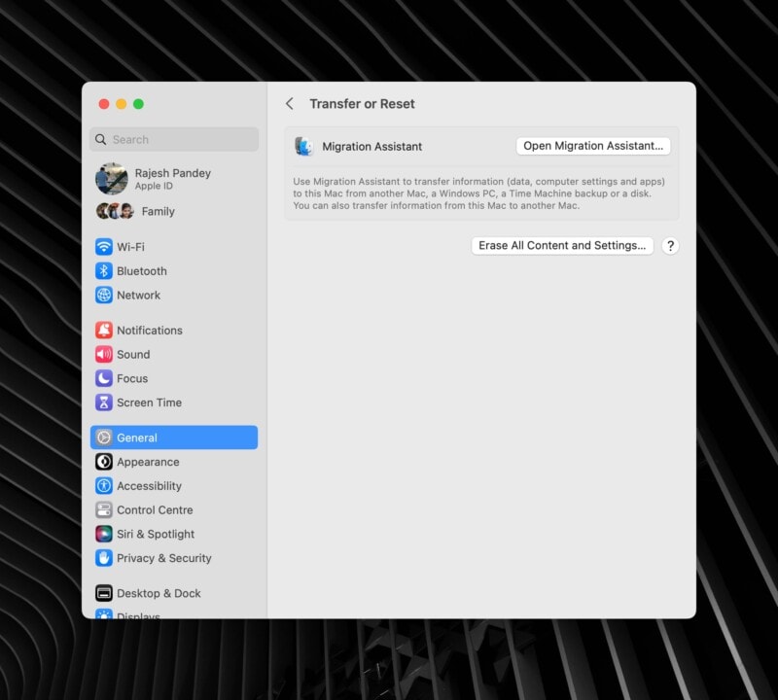Open Control Centre settings
Image resolution: width=778 pixels, height=700 pixels.
point(105,509)
